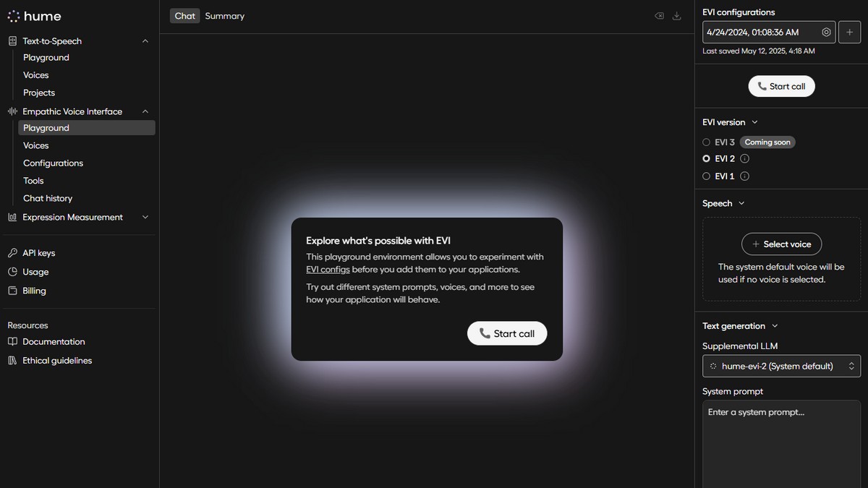Click the Documentation book icon

point(12,341)
